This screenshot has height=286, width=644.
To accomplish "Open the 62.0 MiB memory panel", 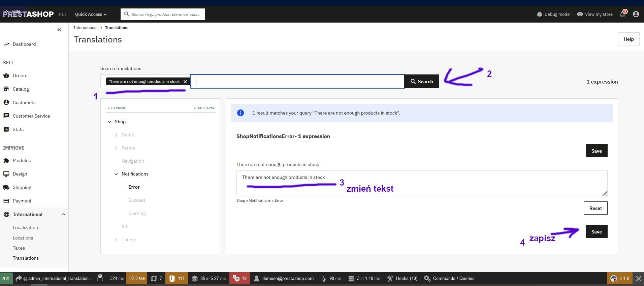I will tap(137, 278).
